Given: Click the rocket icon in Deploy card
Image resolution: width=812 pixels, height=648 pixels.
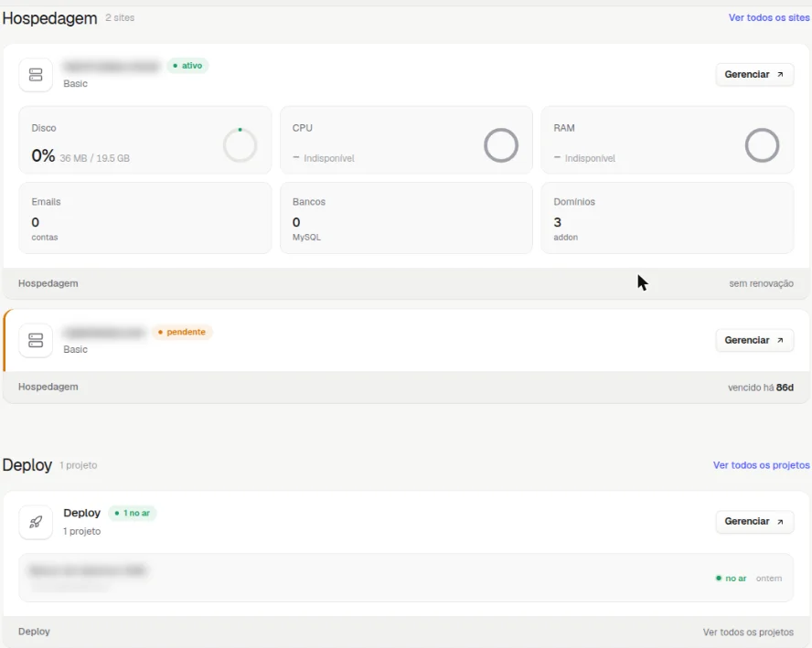Looking at the screenshot, I should 36,522.
